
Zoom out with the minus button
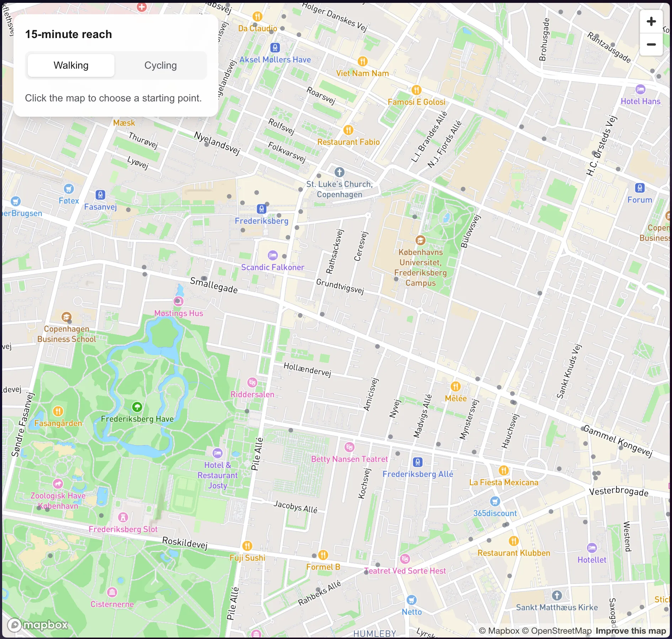[651, 44]
